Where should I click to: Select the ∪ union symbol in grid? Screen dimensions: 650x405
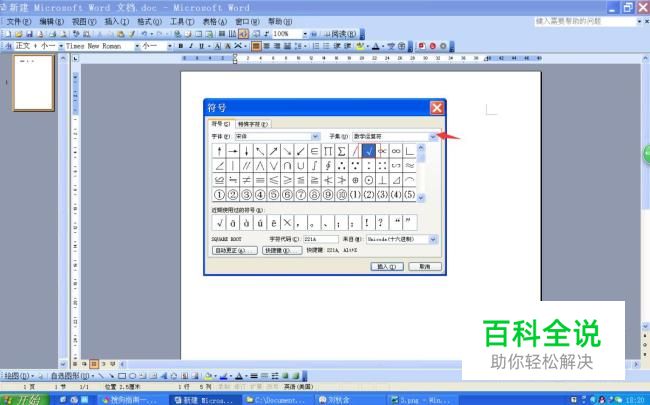301,165
